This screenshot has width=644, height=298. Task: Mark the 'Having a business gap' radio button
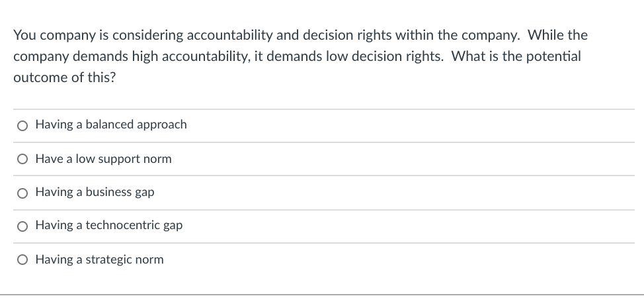(23, 193)
